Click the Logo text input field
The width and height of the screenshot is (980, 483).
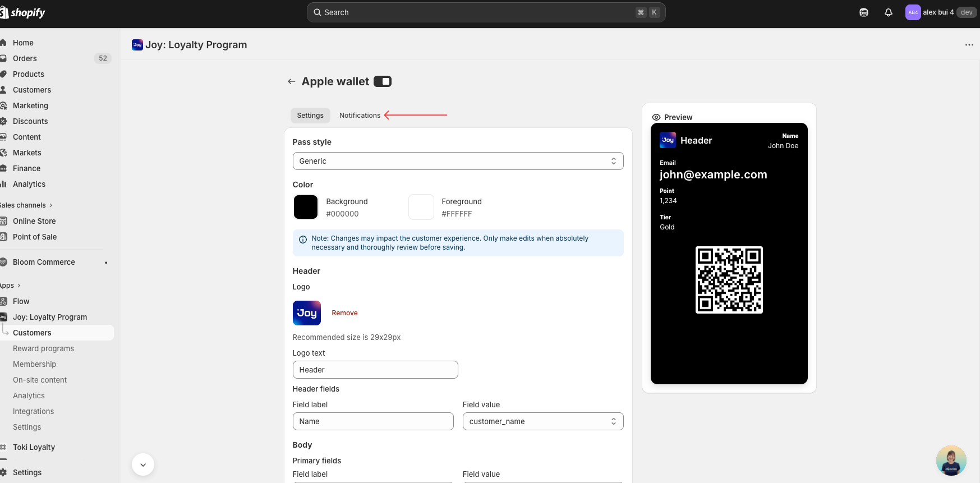pos(375,370)
